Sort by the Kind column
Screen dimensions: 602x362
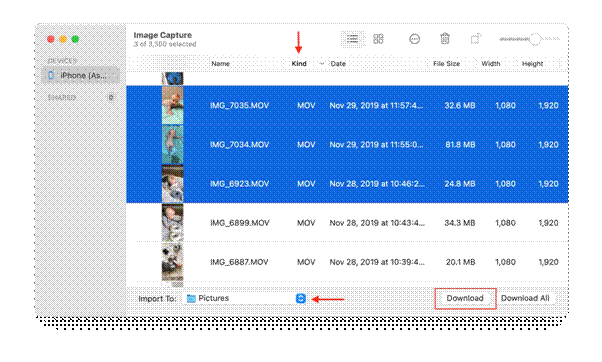click(299, 64)
